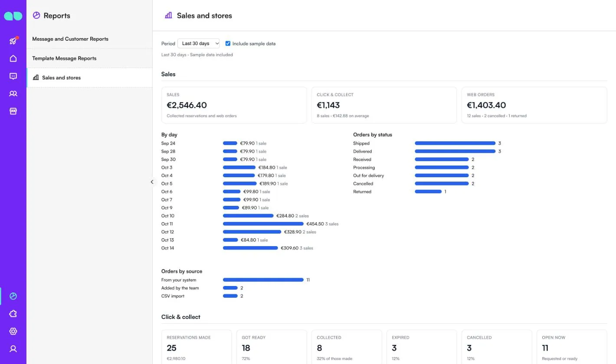
Task: Click the app logo in the sidebar
Action: point(13,16)
